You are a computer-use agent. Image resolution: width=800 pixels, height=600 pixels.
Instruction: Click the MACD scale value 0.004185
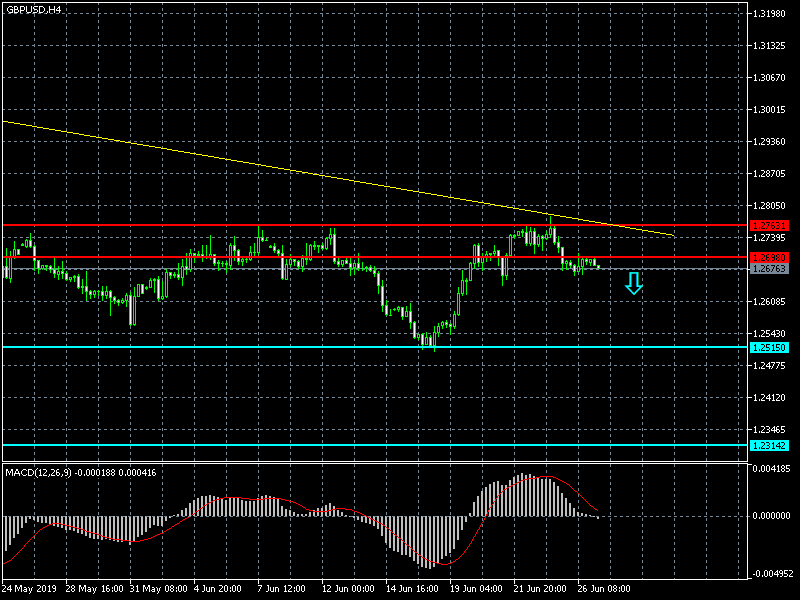771,468
